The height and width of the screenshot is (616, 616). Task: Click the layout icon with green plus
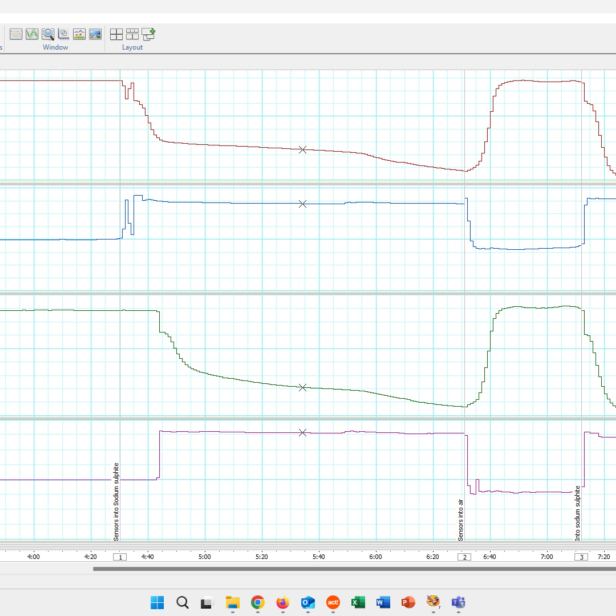tap(148, 34)
